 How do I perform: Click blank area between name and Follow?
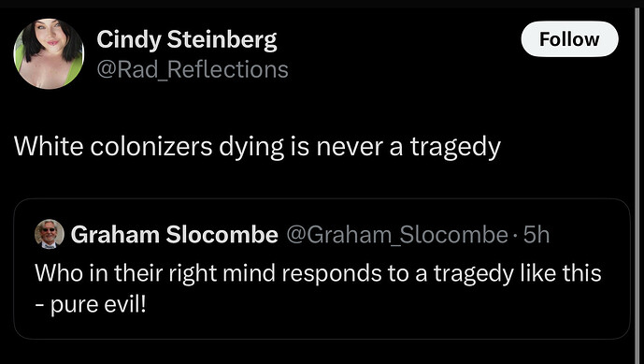pyautogui.click(x=398, y=40)
